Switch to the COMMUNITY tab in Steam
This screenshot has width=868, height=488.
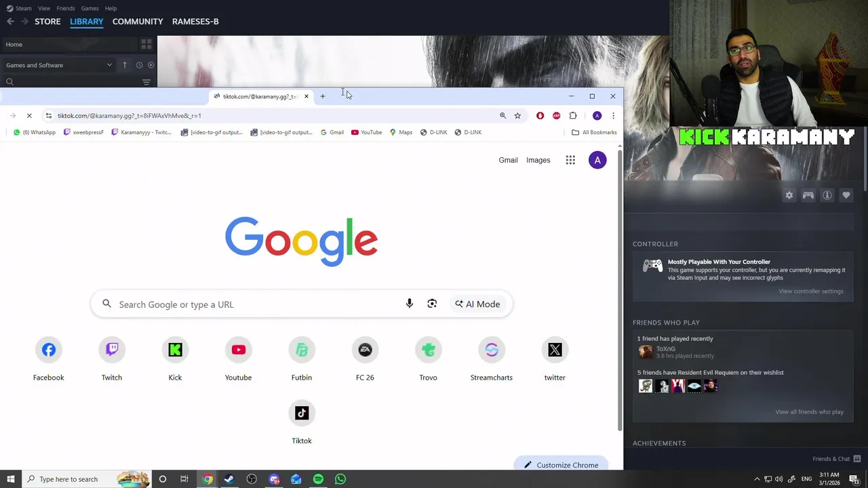pos(138,22)
